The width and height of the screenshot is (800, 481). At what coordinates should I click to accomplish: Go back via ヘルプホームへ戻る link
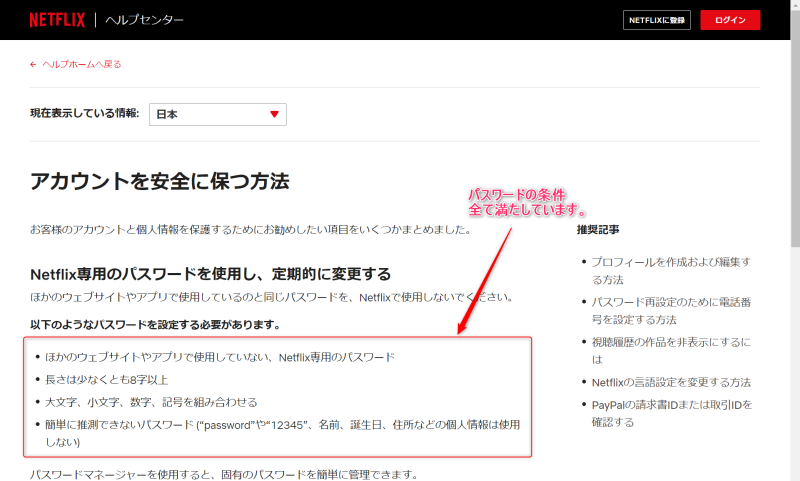pos(82,64)
